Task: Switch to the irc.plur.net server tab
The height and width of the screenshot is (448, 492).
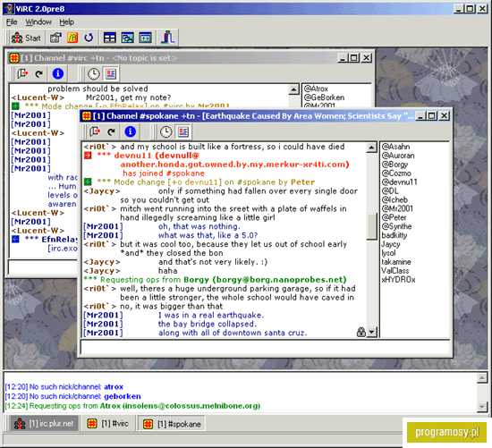Action: [x=44, y=424]
